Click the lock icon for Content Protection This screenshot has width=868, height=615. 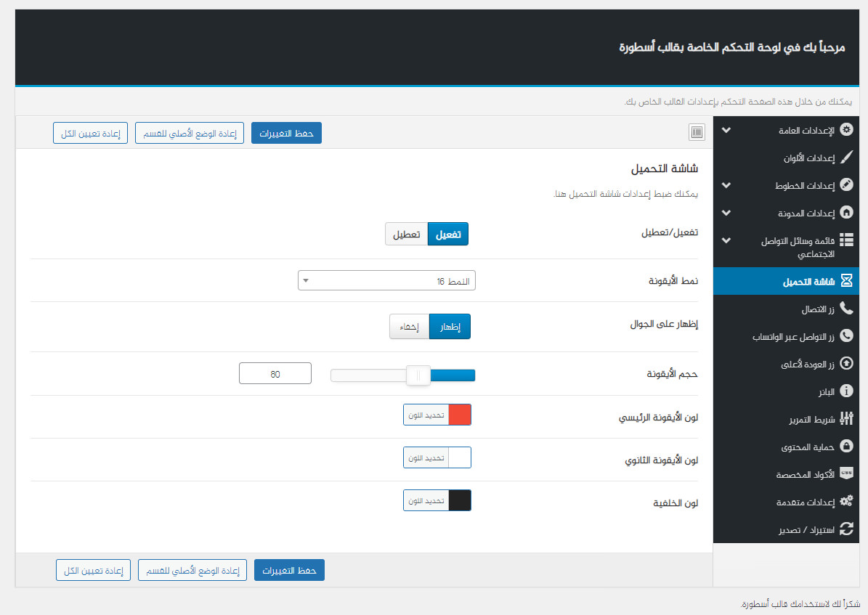pos(846,446)
